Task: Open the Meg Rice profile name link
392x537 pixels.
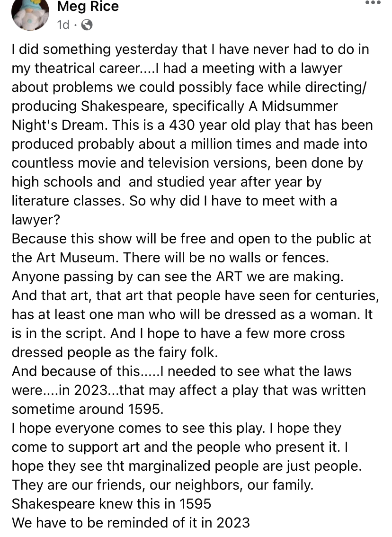Action: point(88,7)
